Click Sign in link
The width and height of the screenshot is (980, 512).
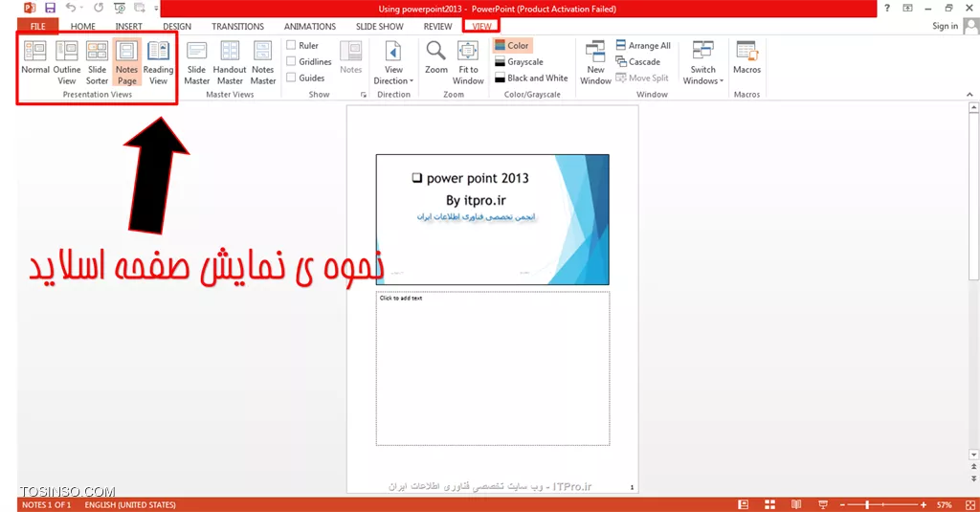pos(945,26)
